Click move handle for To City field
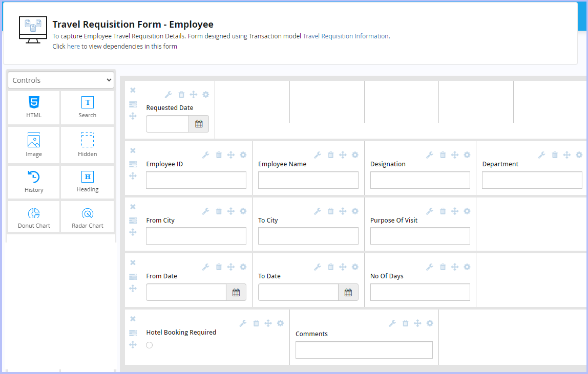 [343, 211]
